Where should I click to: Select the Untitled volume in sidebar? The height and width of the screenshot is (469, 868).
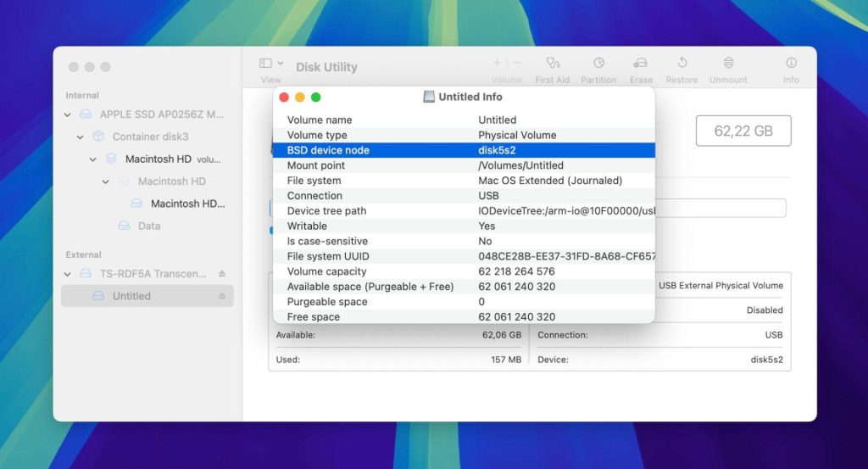click(147, 296)
